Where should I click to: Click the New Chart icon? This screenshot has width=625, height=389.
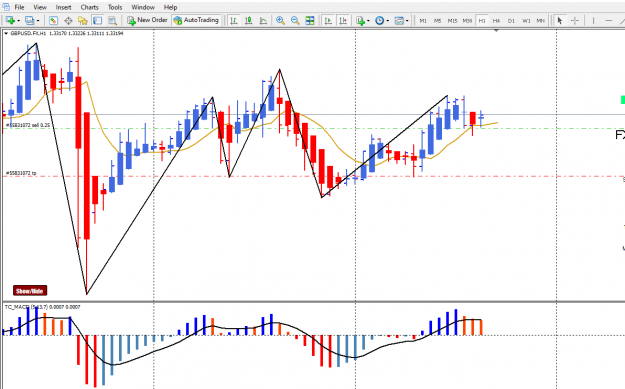(x=10, y=20)
